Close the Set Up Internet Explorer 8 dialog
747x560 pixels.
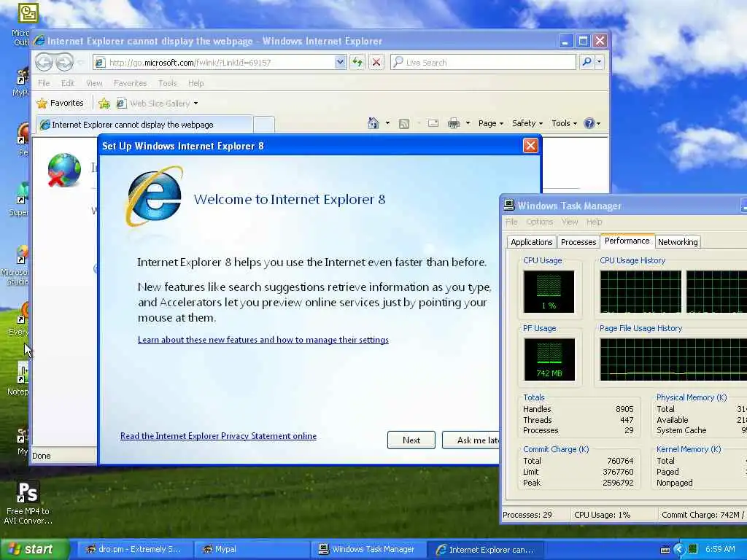pos(530,146)
